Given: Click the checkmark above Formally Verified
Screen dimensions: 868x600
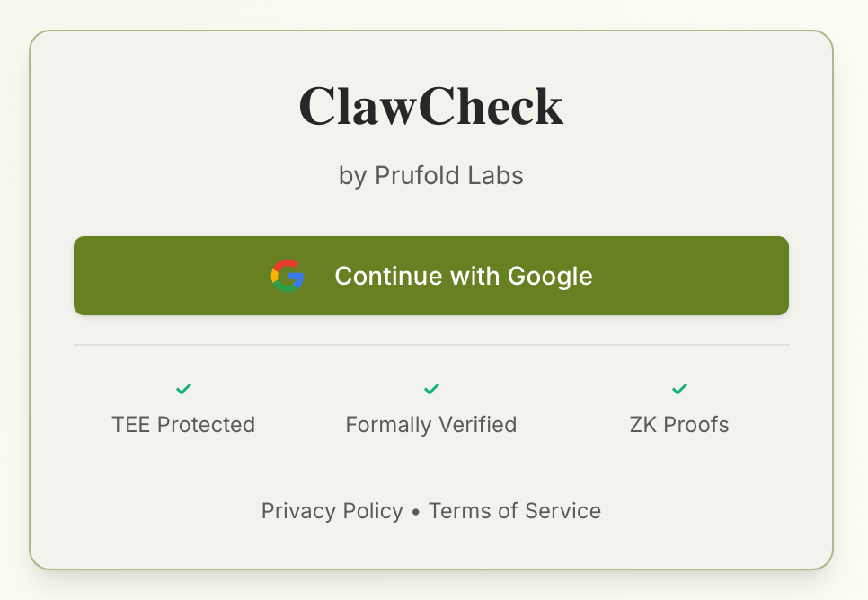Looking at the screenshot, I should point(431,389).
